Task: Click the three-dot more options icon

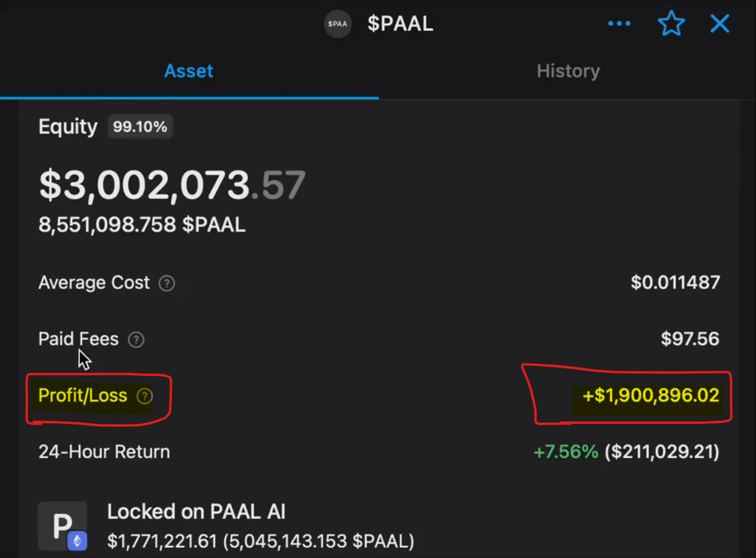Action: pyautogui.click(x=619, y=24)
